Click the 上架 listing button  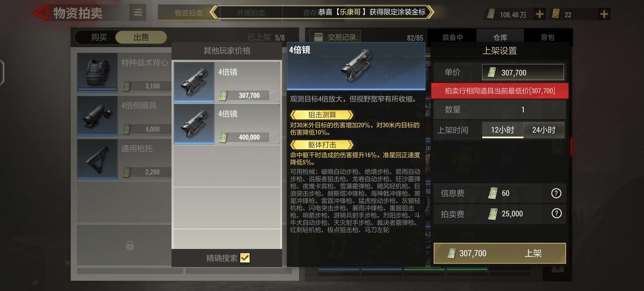coord(499,253)
